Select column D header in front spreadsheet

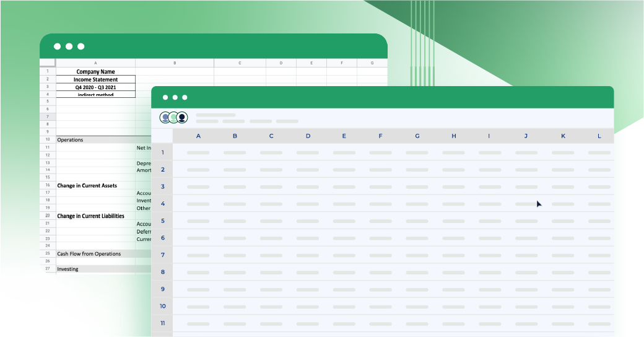[308, 136]
